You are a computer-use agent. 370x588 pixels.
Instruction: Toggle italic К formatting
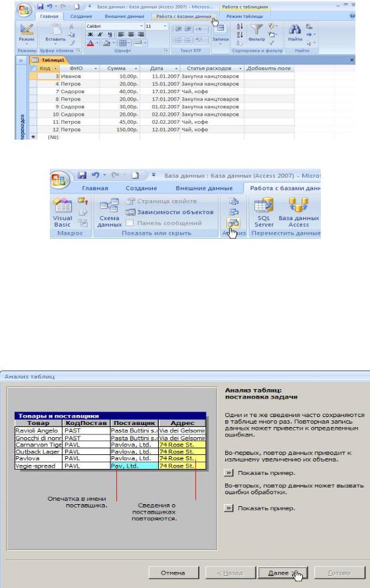(100, 35)
